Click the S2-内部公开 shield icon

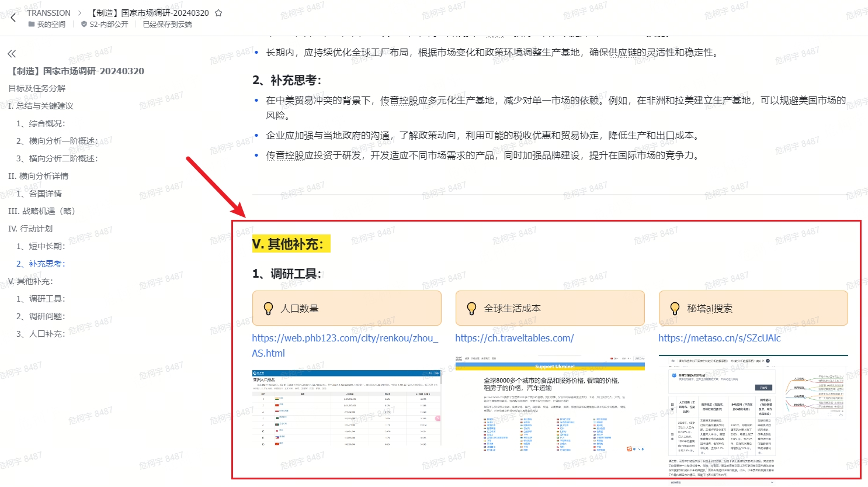click(84, 25)
